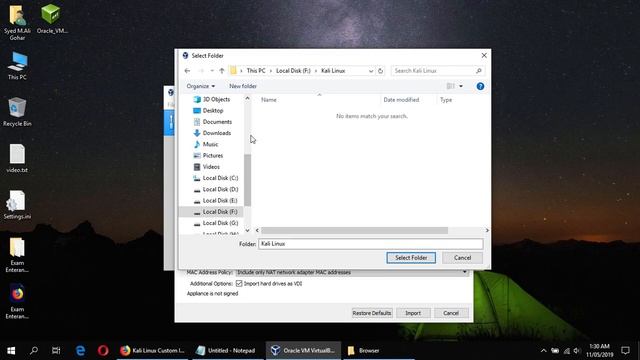Image resolution: width=640 pixels, height=360 pixels.
Task: Show hidden system tray icons
Action: [x=543, y=351]
